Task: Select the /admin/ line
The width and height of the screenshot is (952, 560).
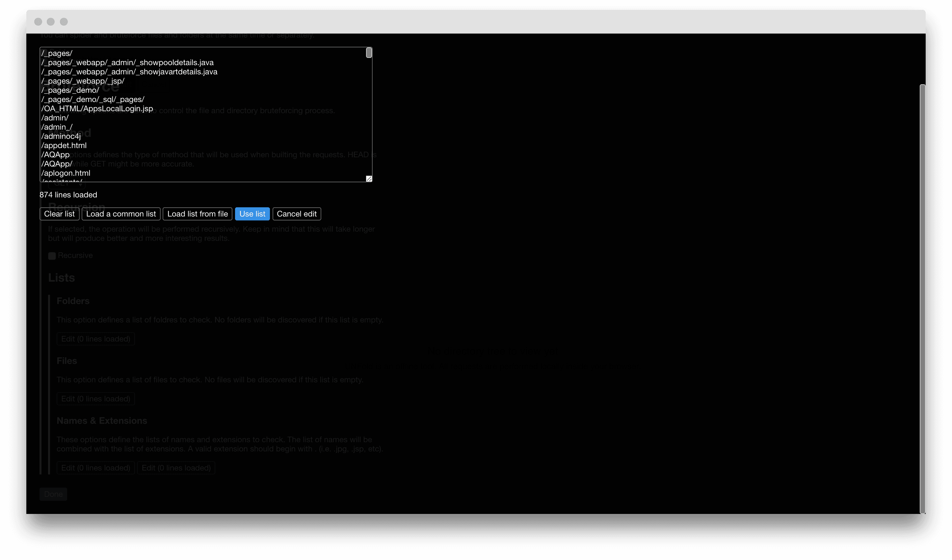Action: [x=55, y=118]
